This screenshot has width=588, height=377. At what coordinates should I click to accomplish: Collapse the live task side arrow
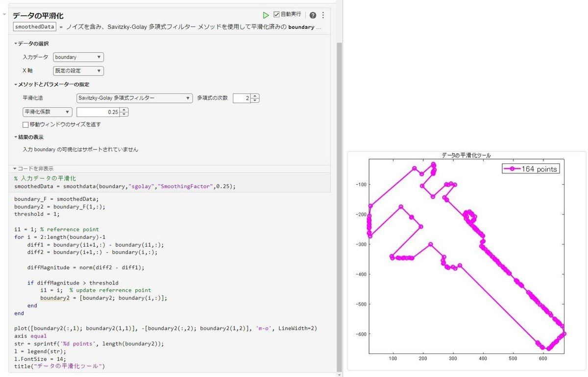(4, 15)
